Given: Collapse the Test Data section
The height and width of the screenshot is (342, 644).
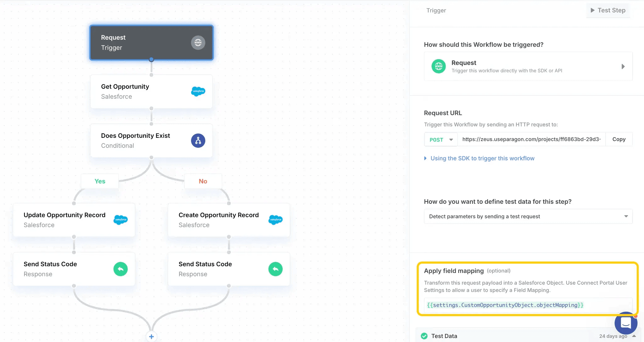Looking at the screenshot, I should [x=635, y=336].
